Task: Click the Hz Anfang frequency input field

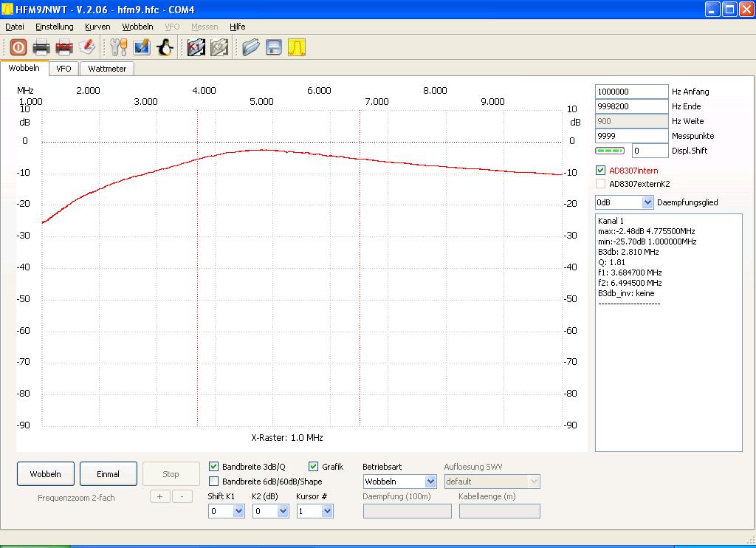Action: coord(631,92)
